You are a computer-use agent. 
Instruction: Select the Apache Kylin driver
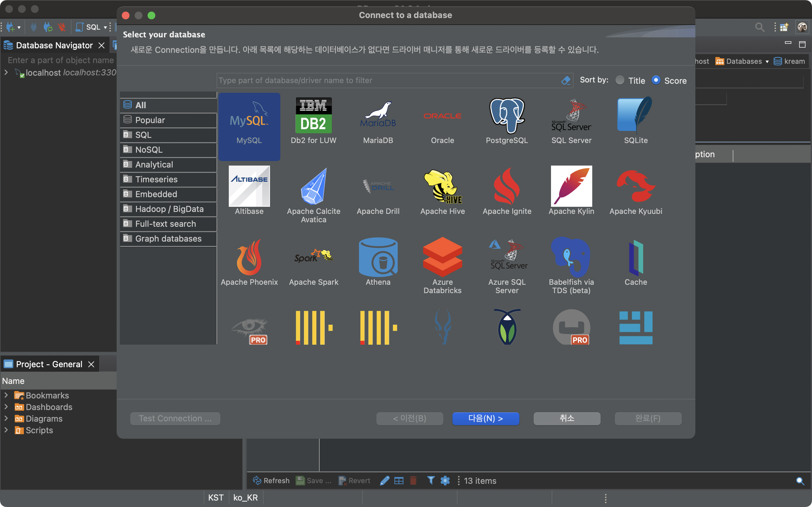tap(571, 190)
